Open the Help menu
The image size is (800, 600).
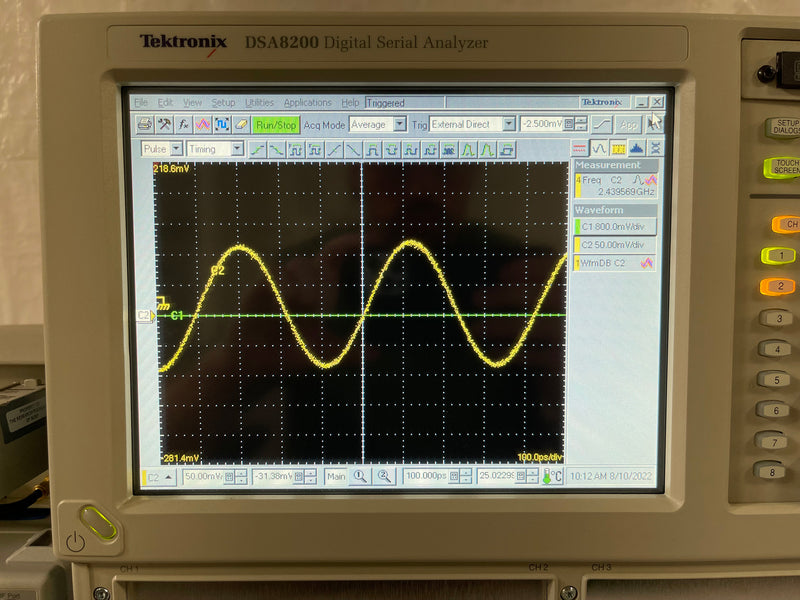click(x=350, y=103)
